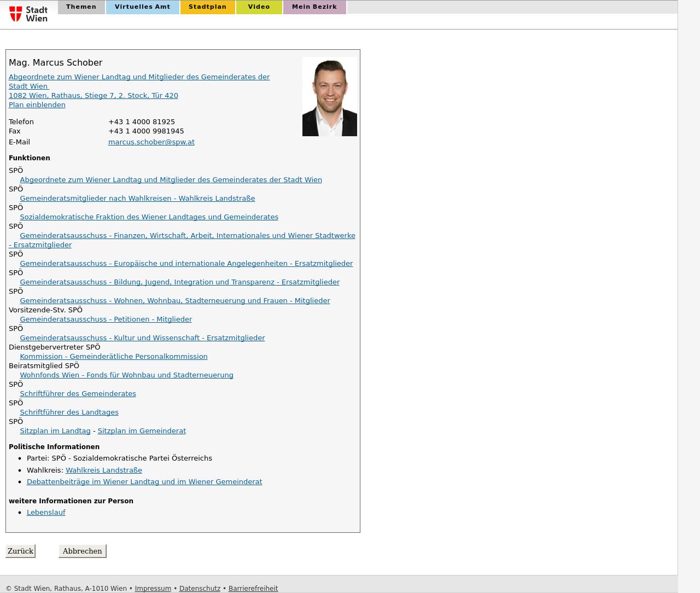700x593 pixels.
Task: Switch to the Stadtplan tab
Action: (x=207, y=7)
